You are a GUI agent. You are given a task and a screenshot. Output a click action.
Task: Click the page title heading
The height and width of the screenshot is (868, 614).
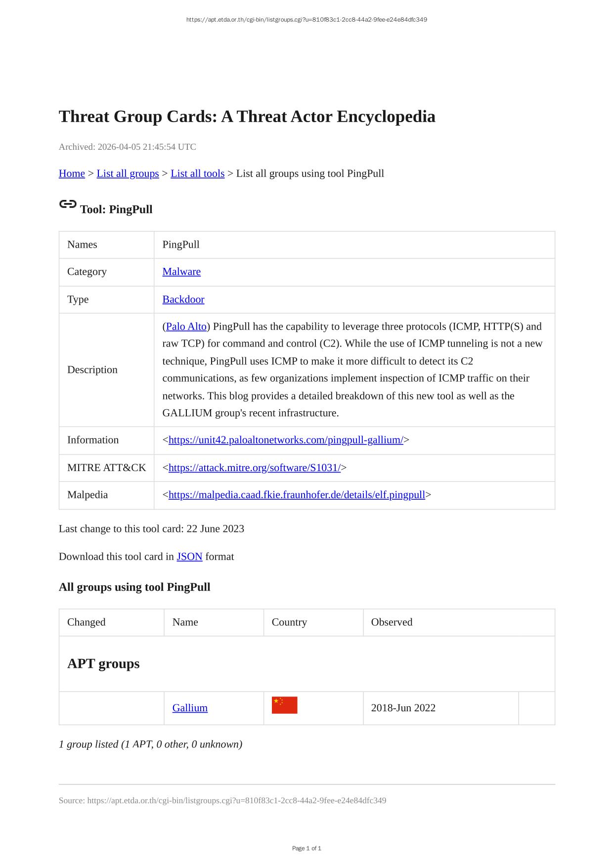[247, 117]
